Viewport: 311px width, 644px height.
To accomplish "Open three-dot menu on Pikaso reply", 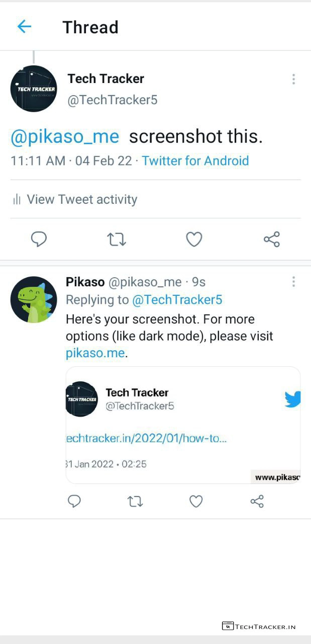I will pos(293,282).
